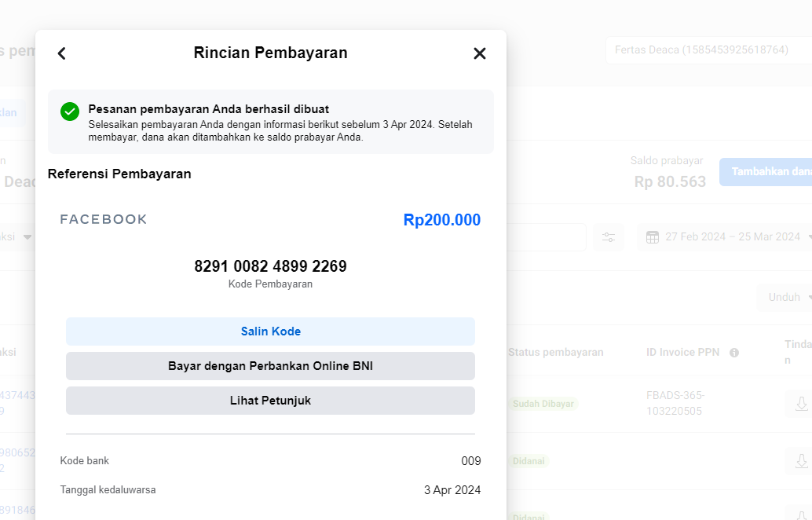
Task: Click Tambahkan dana button in background page
Action: point(766,172)
